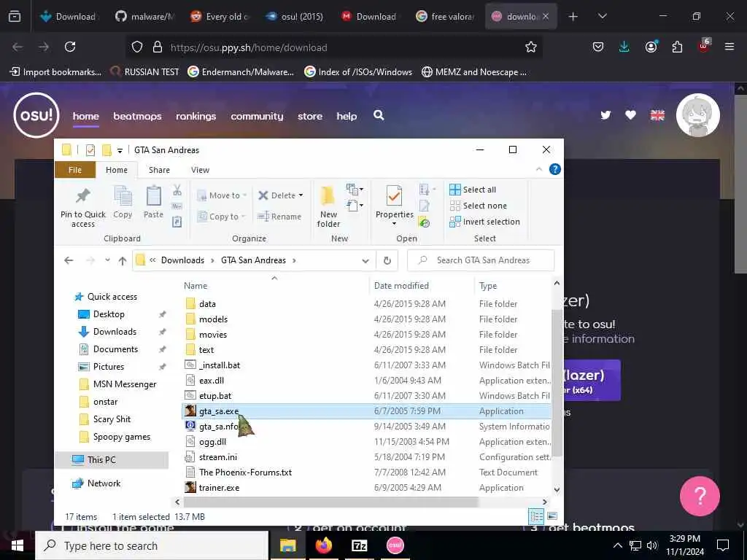Image resolution: width=747 pixels, height=560 pixels.
Task: Go back in File Explorer
Action: 69,260
